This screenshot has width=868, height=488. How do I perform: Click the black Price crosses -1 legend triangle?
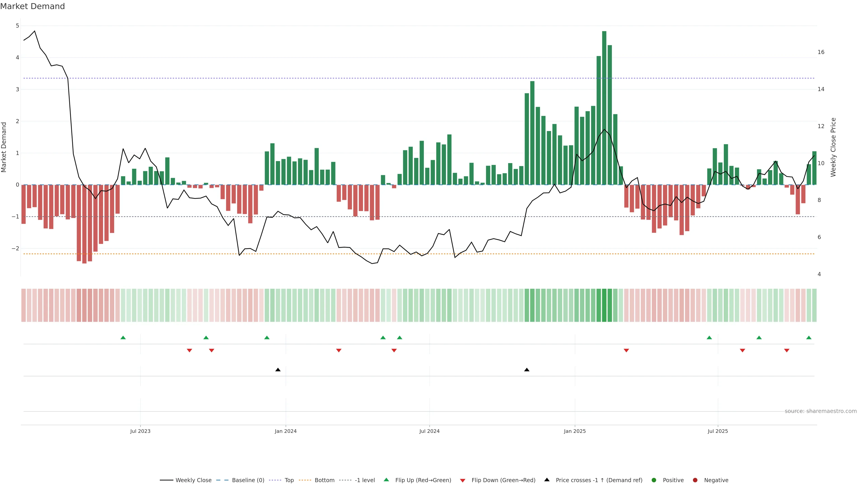click(547, 480)
